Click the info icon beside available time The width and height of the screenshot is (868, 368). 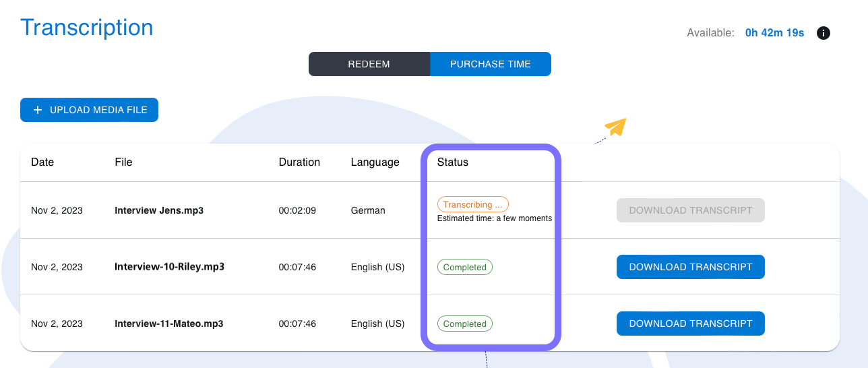coord(823,33)
